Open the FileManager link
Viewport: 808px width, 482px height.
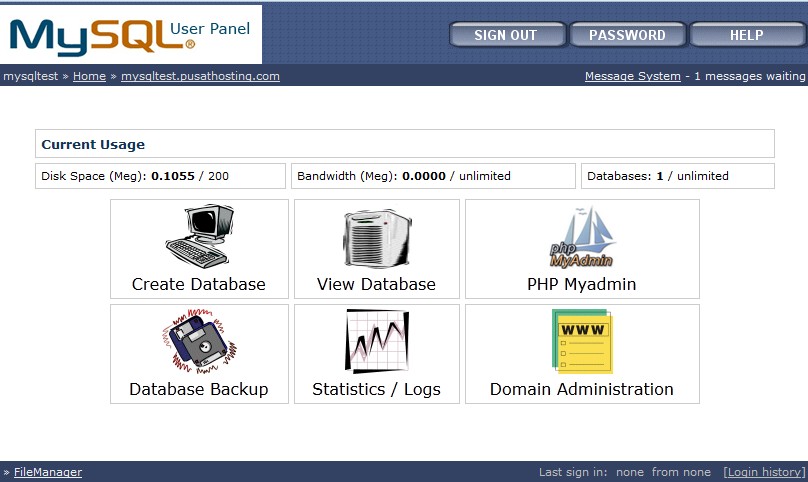[x=48, y=472]
